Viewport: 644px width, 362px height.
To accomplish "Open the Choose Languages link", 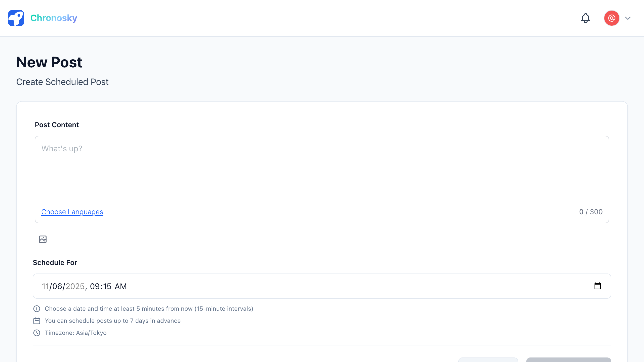I will point(72,212).
